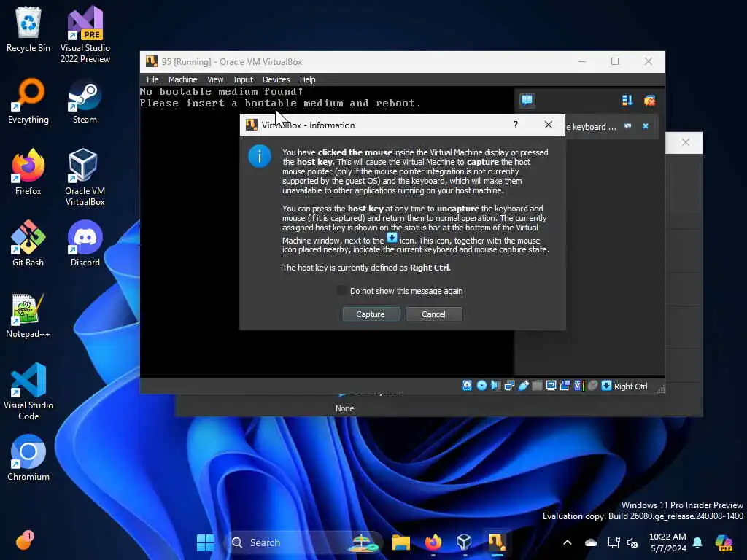The width and height of the screenshot is (747, 560).
Task: Open the View menu
Action: pos(215,79)
